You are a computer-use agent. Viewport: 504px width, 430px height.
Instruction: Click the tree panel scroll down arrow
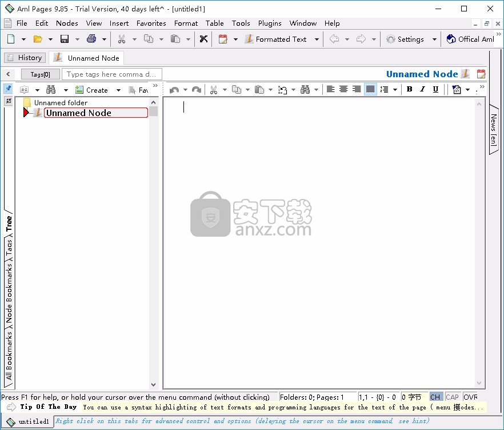[153, 385]
